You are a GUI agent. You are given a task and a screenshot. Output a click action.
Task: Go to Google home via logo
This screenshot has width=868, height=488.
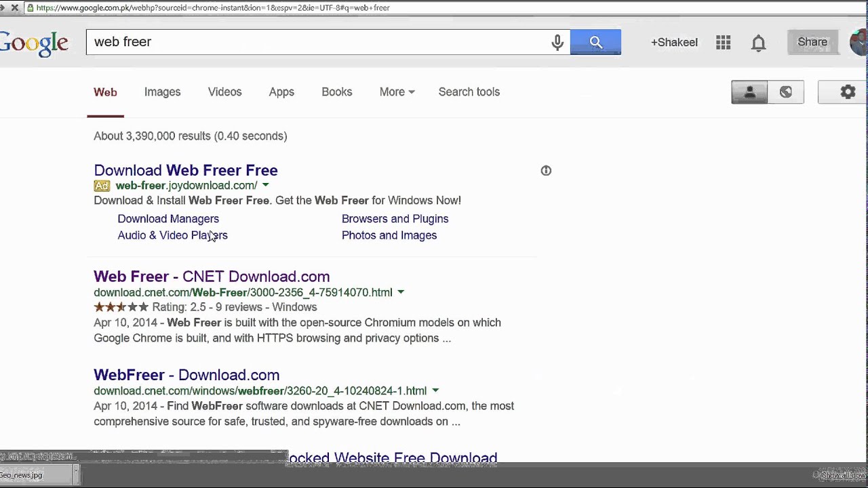point(34,43)
